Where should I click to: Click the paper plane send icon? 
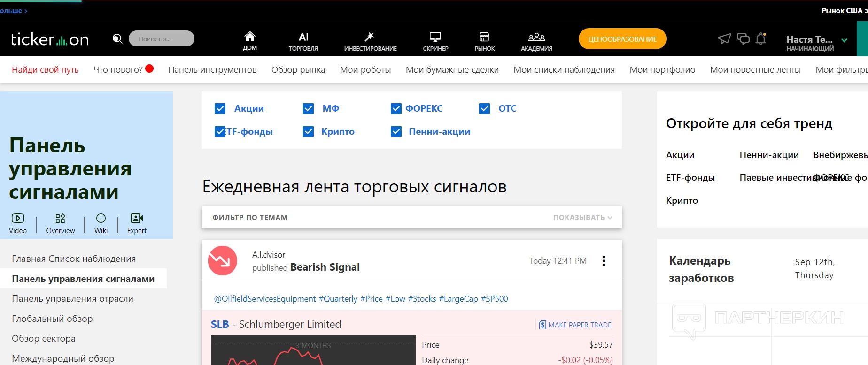coord(724,39)
